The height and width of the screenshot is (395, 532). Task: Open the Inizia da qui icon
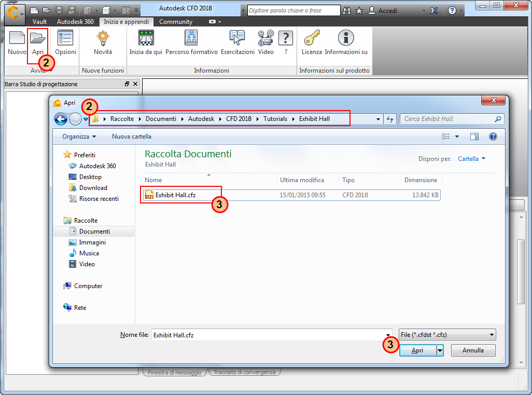tap(146, 38)
